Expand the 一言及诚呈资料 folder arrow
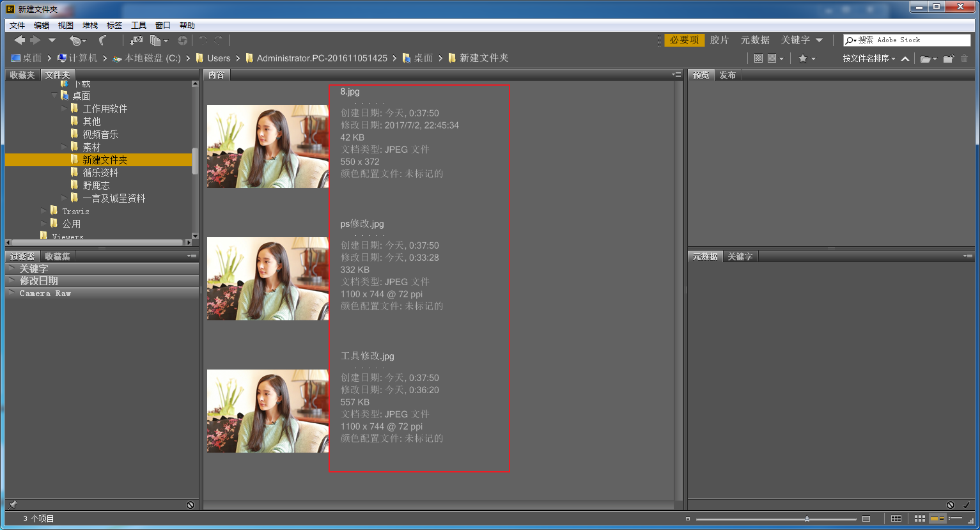This screenshot has height=530, width=980. click(x=64, y=198)
